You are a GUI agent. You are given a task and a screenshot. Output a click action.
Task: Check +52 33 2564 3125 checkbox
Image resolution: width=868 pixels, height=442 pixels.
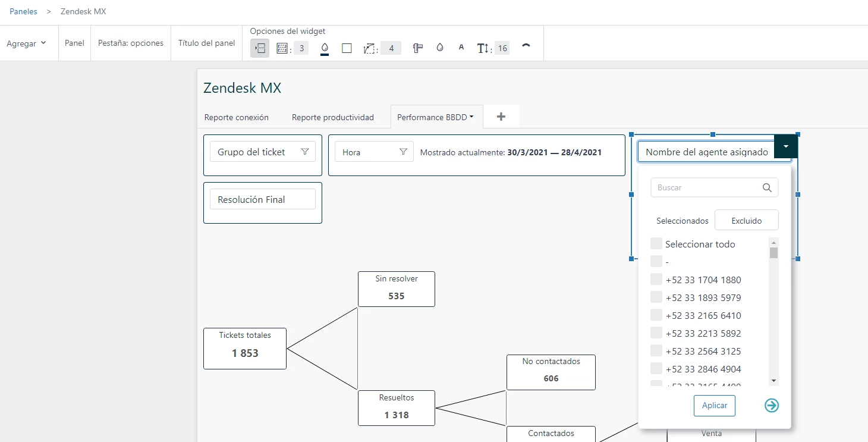point(656,351)
